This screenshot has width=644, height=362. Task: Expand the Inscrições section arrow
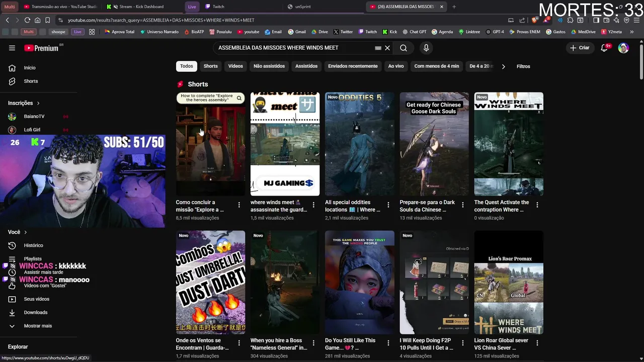(38, 103)
